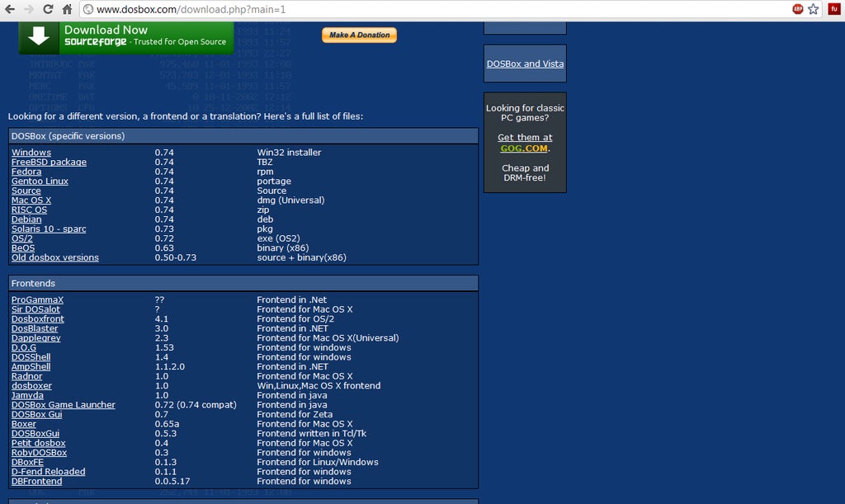Open the DBoxFE link
Image resolution: width=845 pixels, height=504 pixels.
click(27, 463)
